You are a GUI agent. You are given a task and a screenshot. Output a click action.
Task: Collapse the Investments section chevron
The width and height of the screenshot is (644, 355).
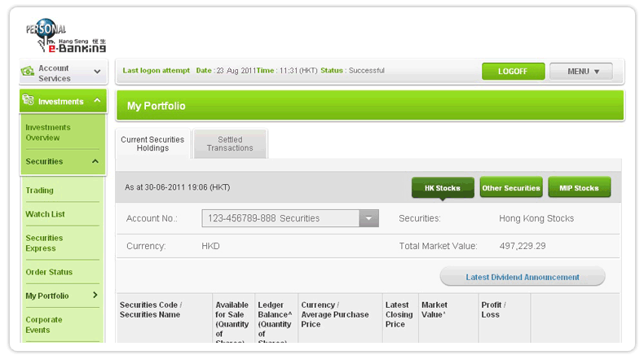[x=97, y=102]
